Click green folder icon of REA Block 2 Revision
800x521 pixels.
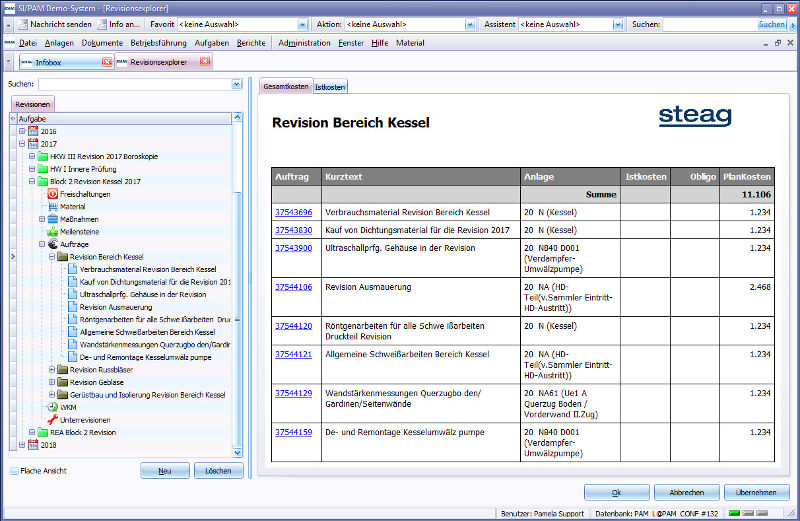[42, 432]
